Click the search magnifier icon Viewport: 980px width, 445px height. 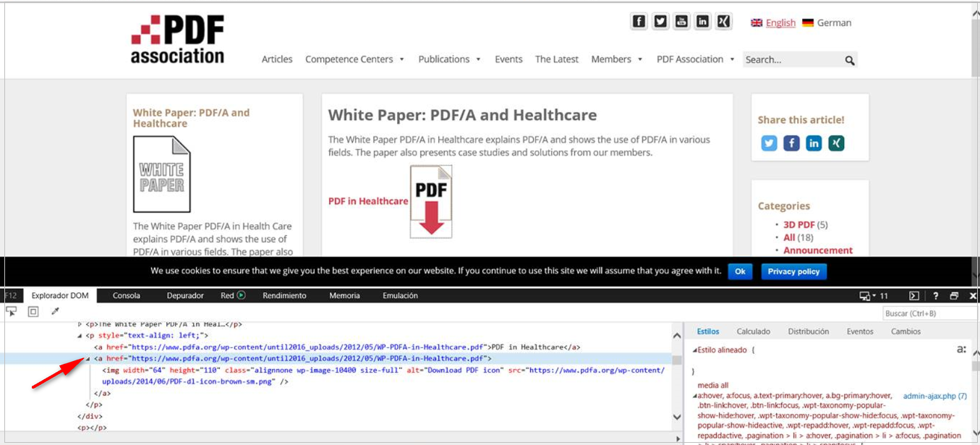pyautogui.click(x=850, y=60)
